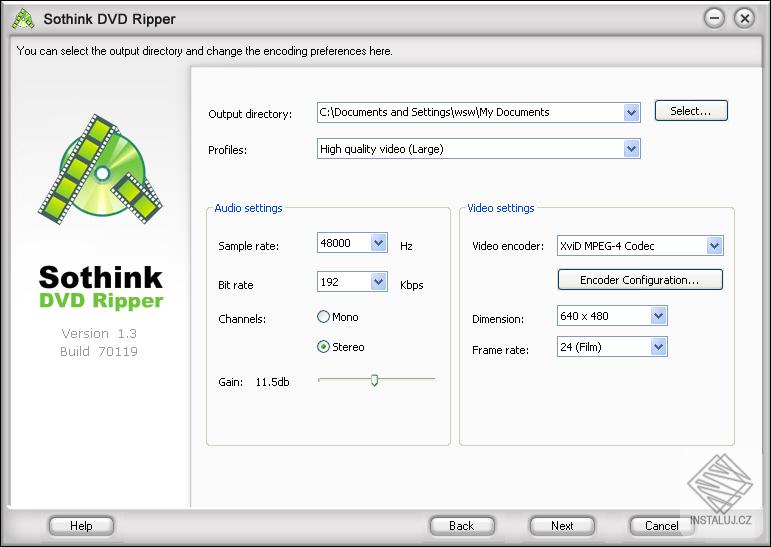Proceed with the Next button
Viewport: 771px width, 547px height.
pos(562,526)
